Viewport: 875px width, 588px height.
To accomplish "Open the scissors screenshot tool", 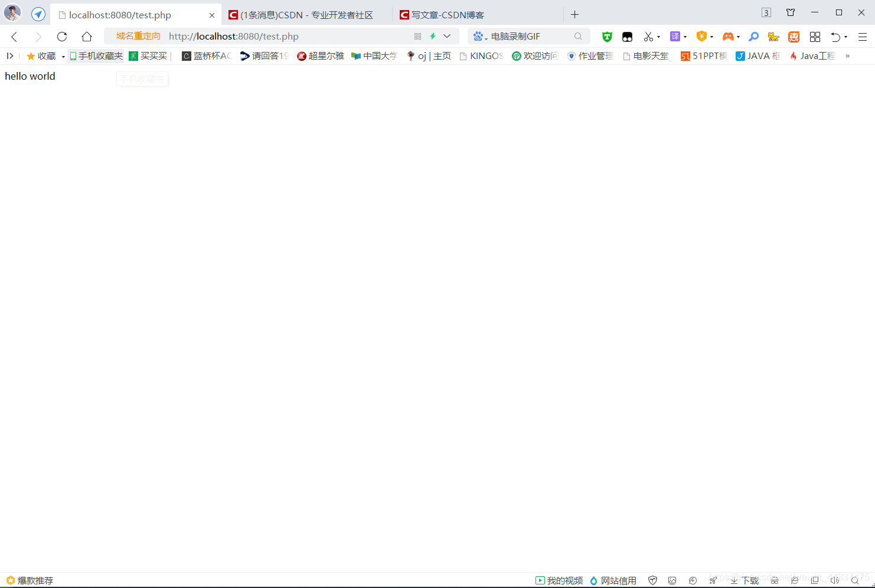I will click(x=648, y=37).
